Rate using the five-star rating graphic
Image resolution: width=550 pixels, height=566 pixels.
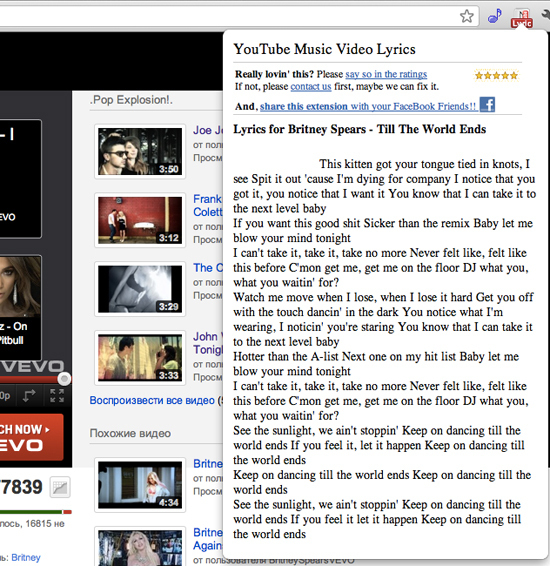point(497,75)
